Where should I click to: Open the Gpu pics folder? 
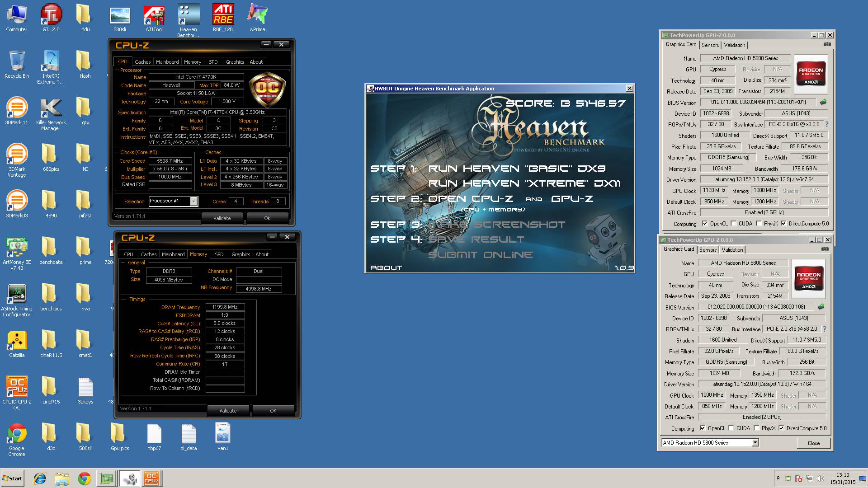pyautogui.click(x=120, y=437)
